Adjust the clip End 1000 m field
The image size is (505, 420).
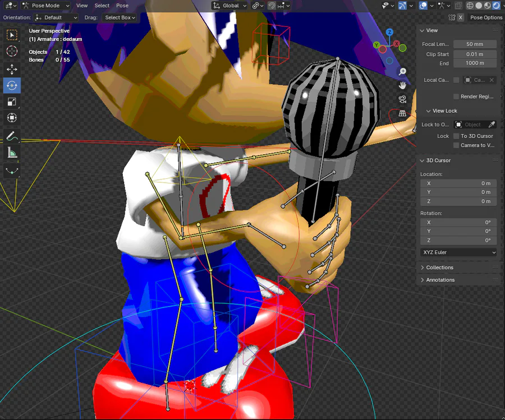[475, 63]
